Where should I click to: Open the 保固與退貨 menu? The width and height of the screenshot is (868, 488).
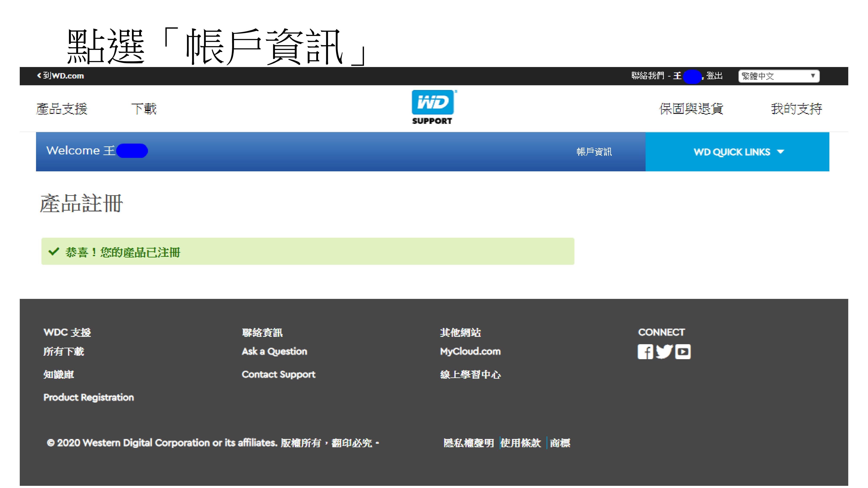coord(691,109)
